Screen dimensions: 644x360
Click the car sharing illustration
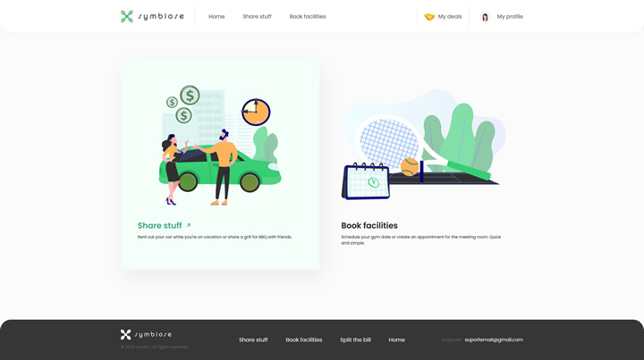pyautogui.click(x=219, y=145)
